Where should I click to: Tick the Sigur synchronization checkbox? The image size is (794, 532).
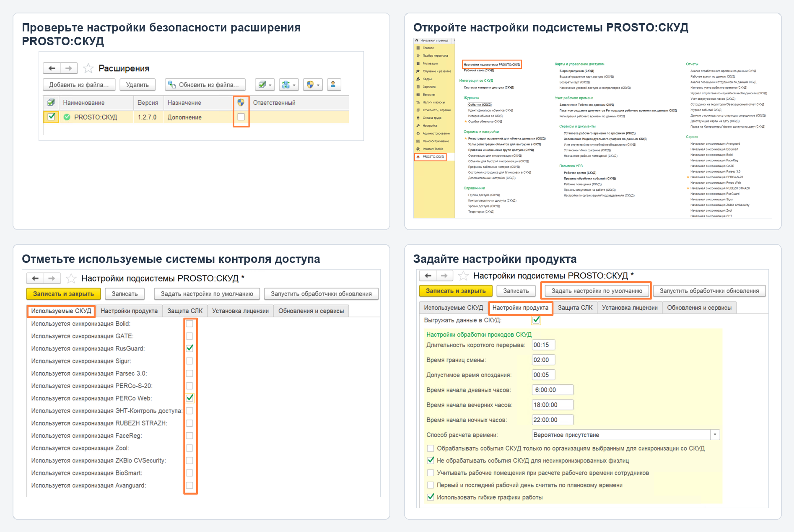click(x=189, y=361)
